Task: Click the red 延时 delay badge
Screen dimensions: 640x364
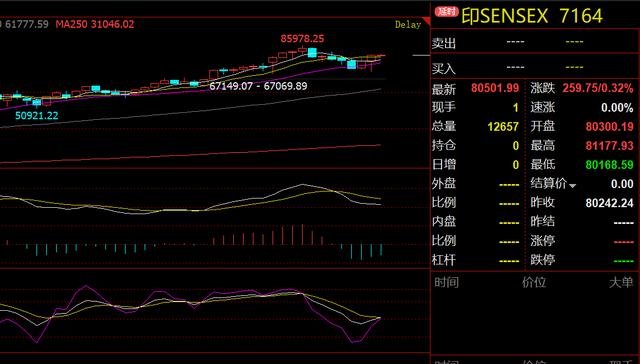Action: coord(447,11)
